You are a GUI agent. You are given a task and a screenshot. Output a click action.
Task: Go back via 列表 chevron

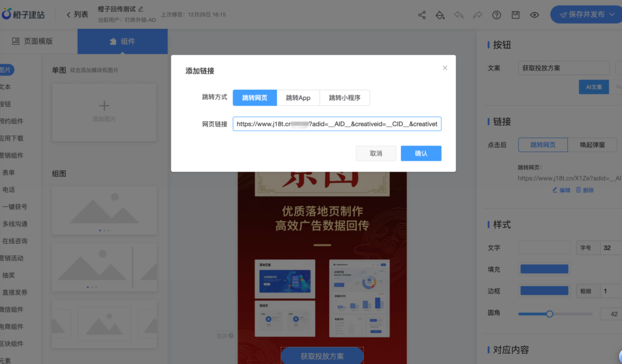coord(77,15)
